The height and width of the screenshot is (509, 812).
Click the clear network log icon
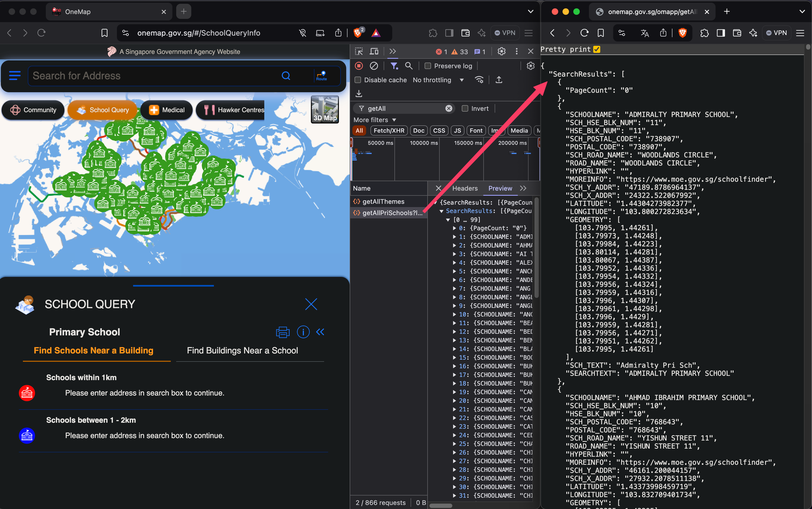pos(374,66)
